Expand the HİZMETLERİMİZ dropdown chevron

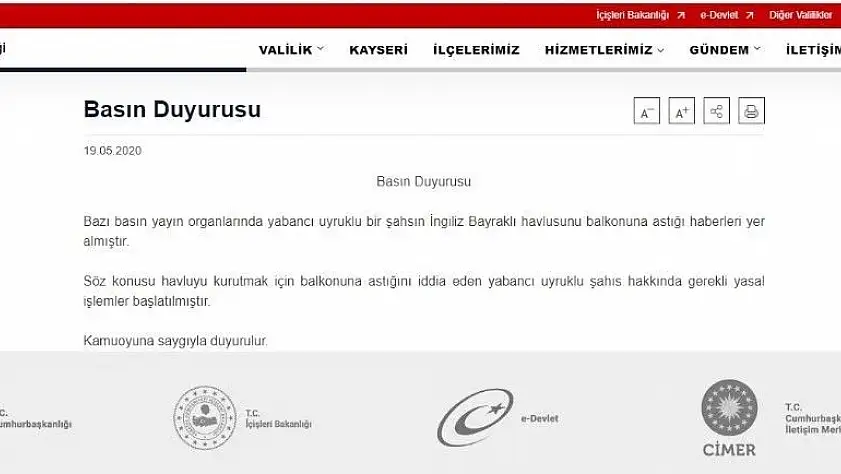pos(661,50)
